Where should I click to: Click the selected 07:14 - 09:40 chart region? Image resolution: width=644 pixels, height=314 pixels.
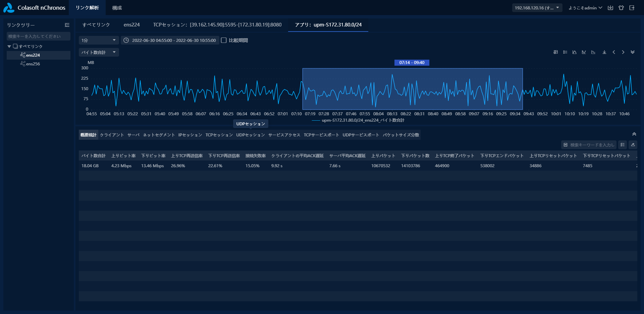tap(413, 89)
